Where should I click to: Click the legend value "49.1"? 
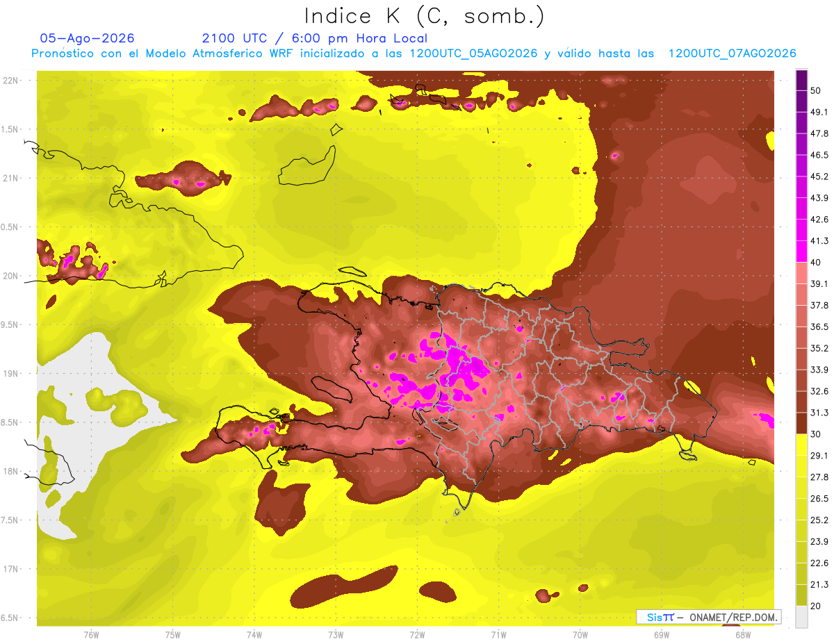[x=819, y=112]
